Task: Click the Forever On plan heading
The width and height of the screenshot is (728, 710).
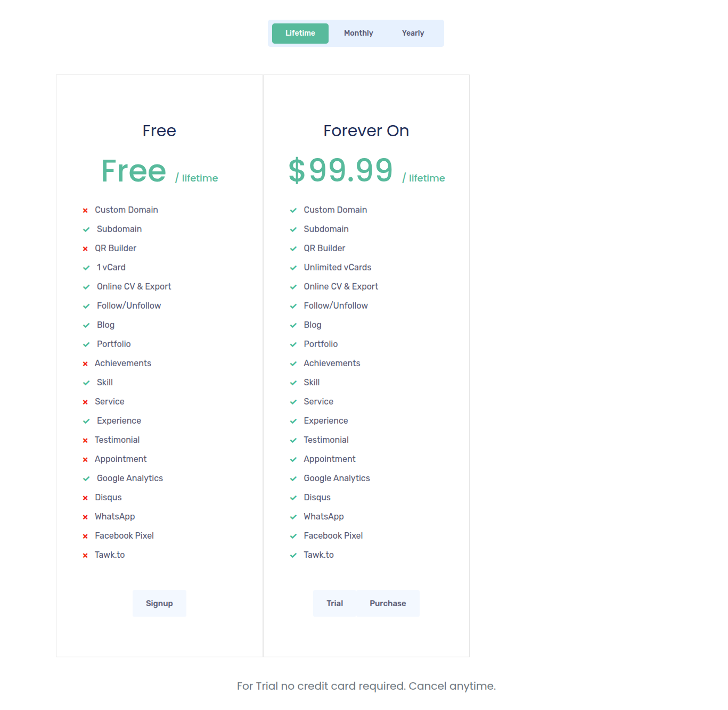Action: (366, 131)
